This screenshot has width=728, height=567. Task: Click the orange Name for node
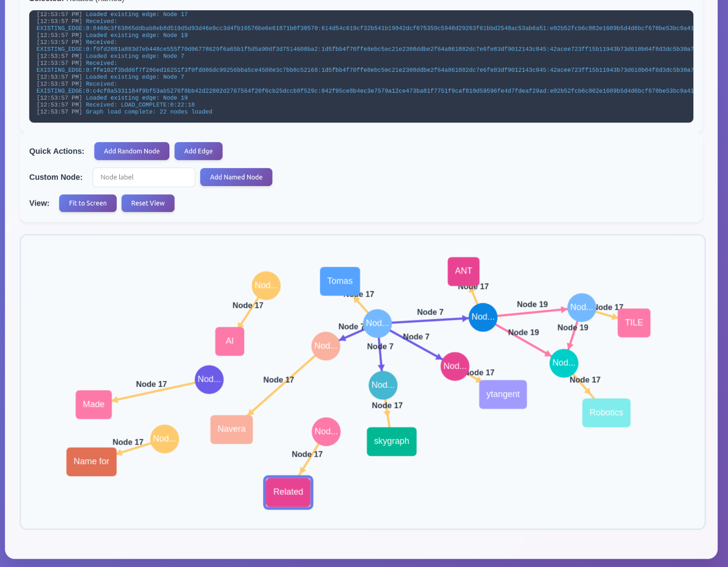pyautogui.click(x=91, y=462)
